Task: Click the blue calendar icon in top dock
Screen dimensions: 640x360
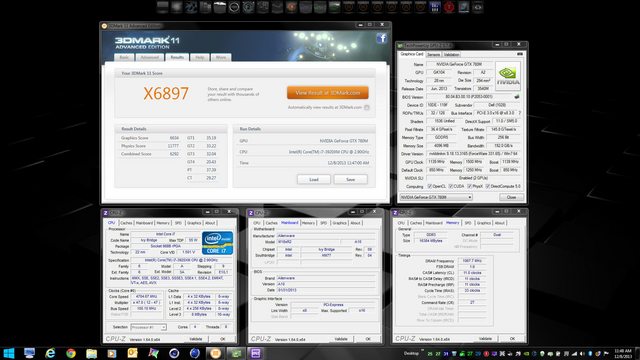Action: 435,7
